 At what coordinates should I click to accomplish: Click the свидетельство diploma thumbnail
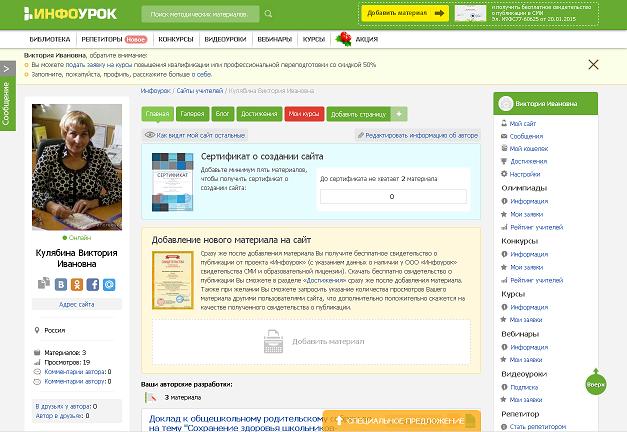(173, 280)
